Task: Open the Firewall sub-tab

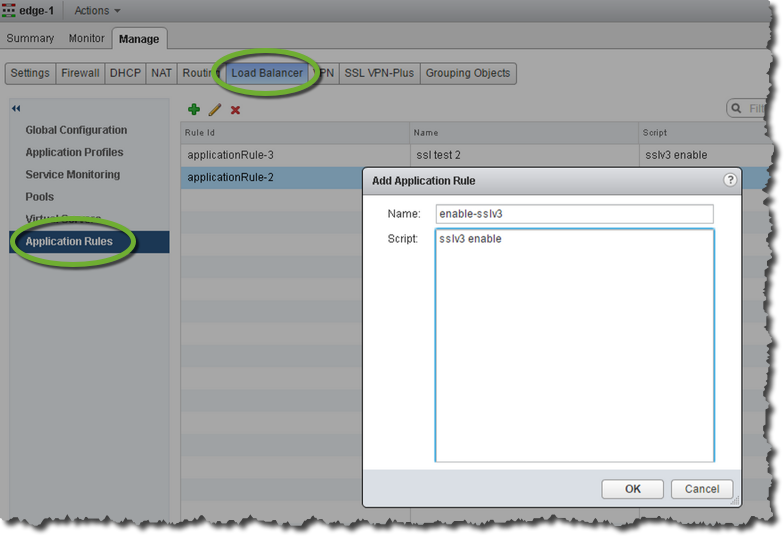Action: click(x=80, y=73)
